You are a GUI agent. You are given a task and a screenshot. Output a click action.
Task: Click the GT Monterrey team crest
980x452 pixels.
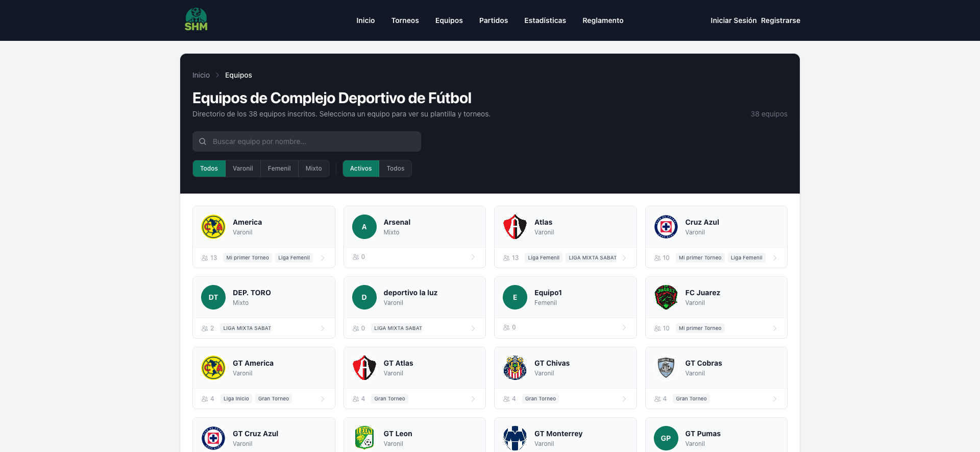515,438
